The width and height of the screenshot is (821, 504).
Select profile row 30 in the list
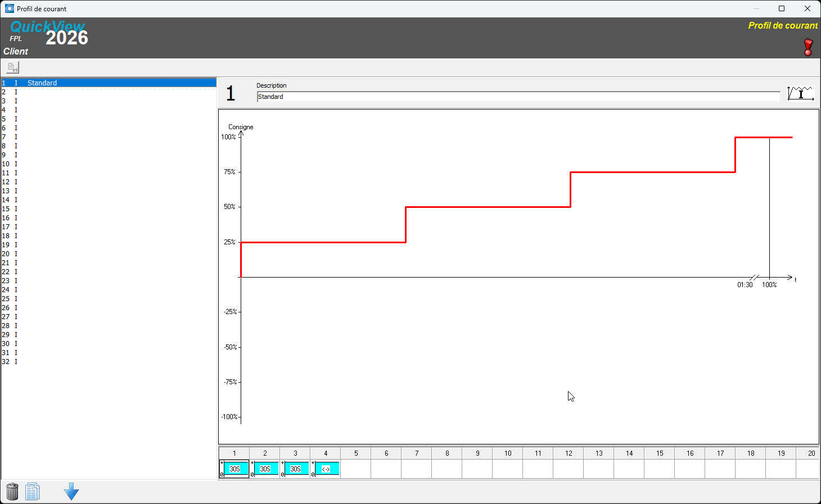pos(109,343)
